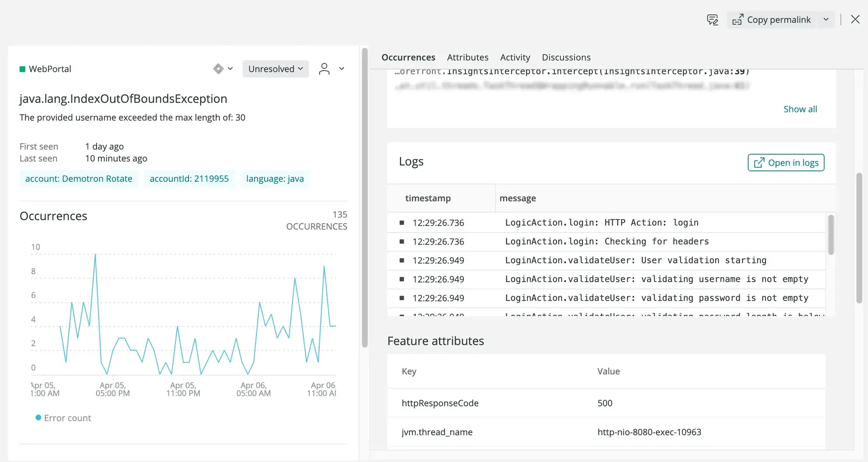Viewport: 868px width, 462px height.
Task: Click the Copy permalink button
Action: click(772, 19)
